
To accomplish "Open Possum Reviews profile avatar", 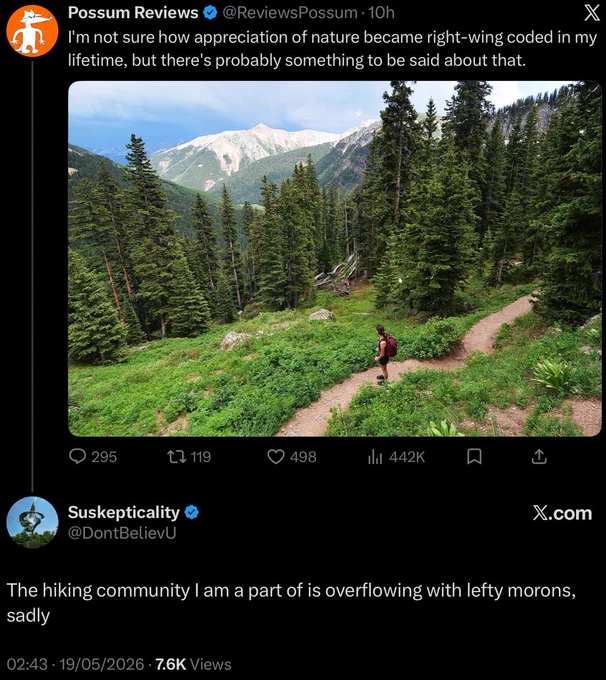I will tap(32, 31).
